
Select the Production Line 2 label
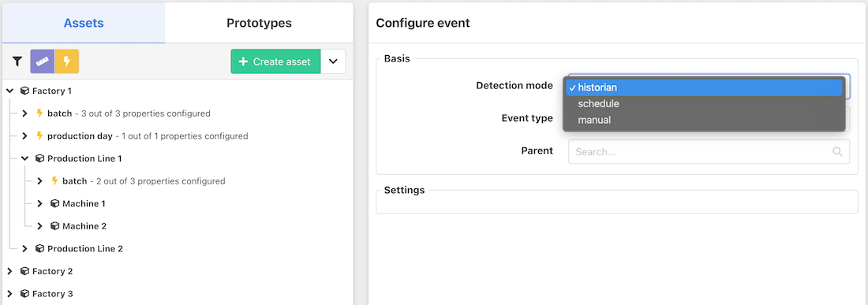point(85,248)
